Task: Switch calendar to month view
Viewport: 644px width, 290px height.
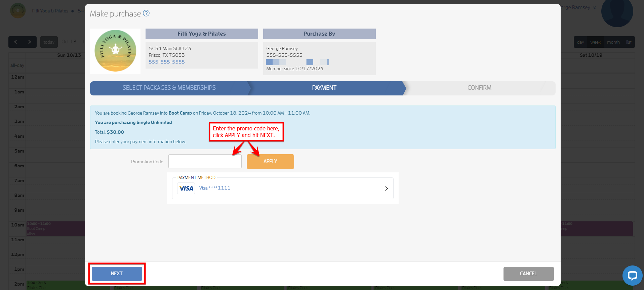Action: pyautogui.click(x=613, y=42)
